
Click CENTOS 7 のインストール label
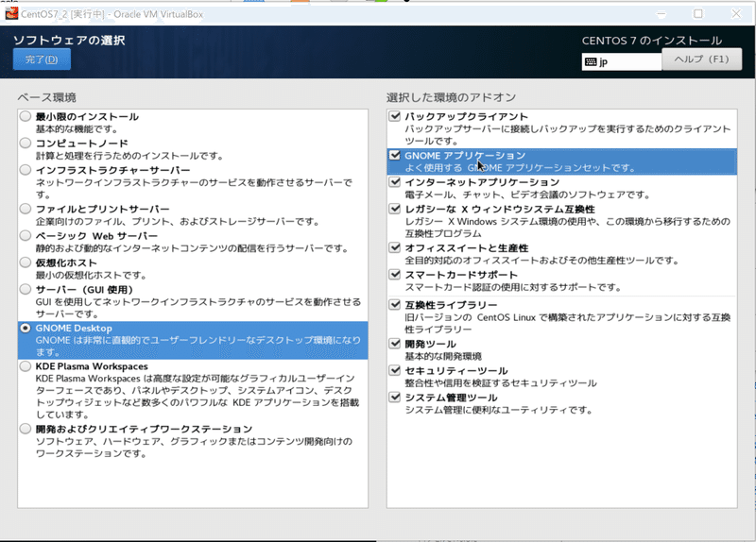[x=652, y=41]
